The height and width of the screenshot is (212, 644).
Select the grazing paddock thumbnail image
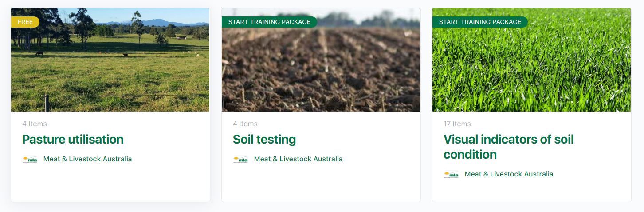coord(110,67)
